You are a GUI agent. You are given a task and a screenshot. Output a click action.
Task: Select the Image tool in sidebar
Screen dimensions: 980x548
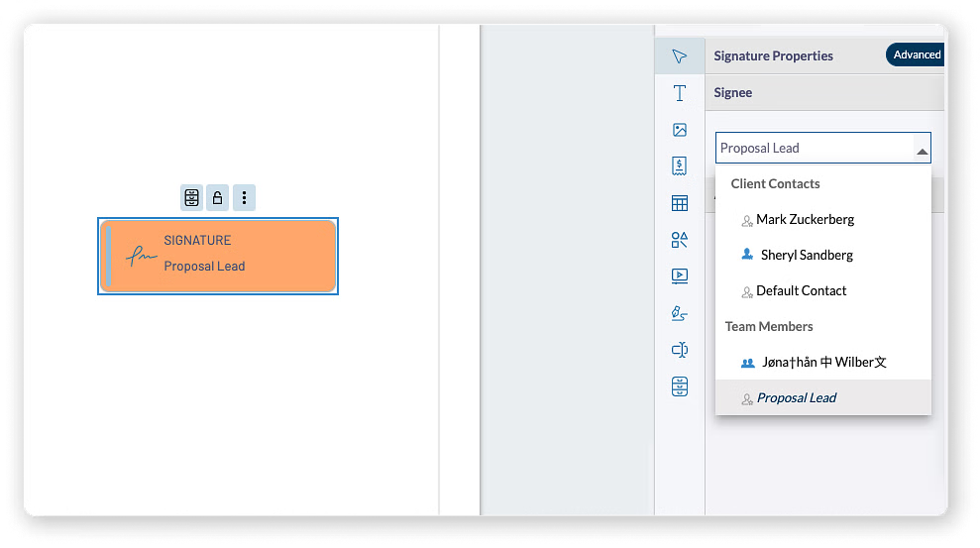[x=680, y=130]
